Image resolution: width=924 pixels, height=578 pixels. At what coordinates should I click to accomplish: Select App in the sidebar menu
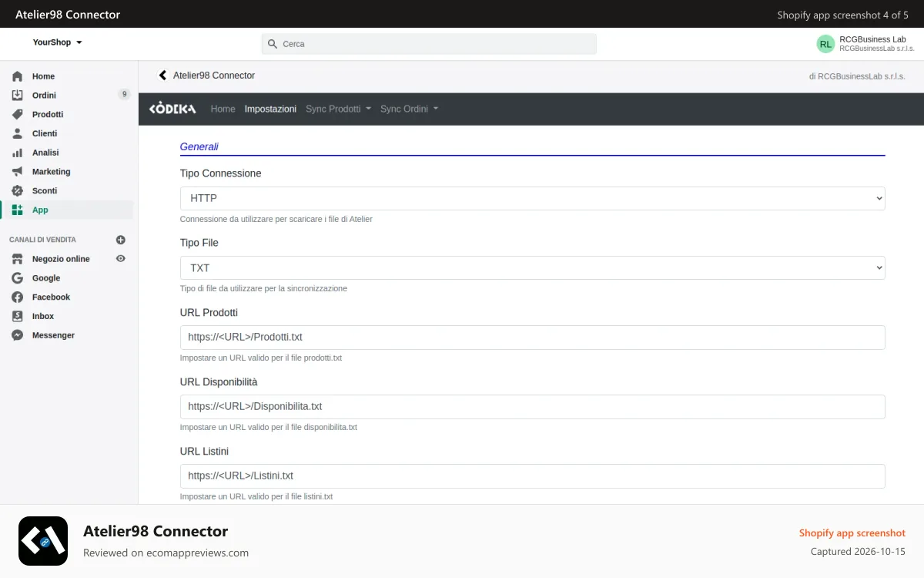pyautogui.click(x=40, y=210)
